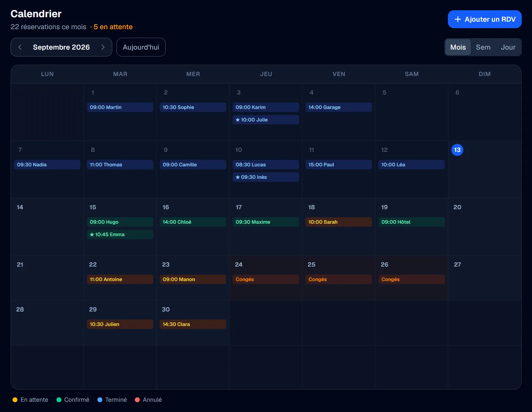Select day number 20
Screen dimensions: 532x412
[x=457, y=207]
